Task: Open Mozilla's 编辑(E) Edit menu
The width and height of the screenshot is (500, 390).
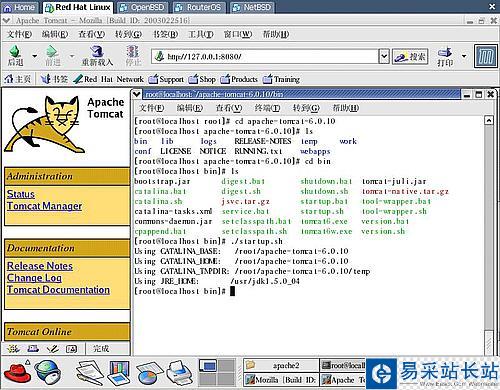Action: click(55, 34)
